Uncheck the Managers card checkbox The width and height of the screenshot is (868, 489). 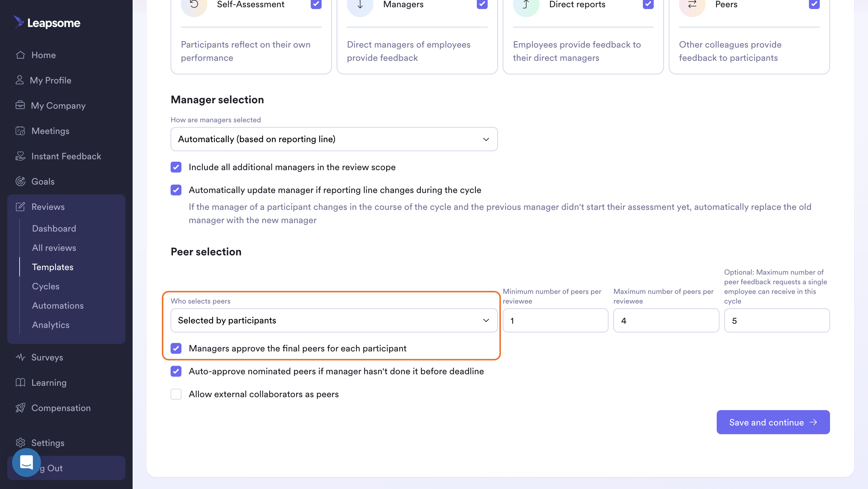[482, 4]
